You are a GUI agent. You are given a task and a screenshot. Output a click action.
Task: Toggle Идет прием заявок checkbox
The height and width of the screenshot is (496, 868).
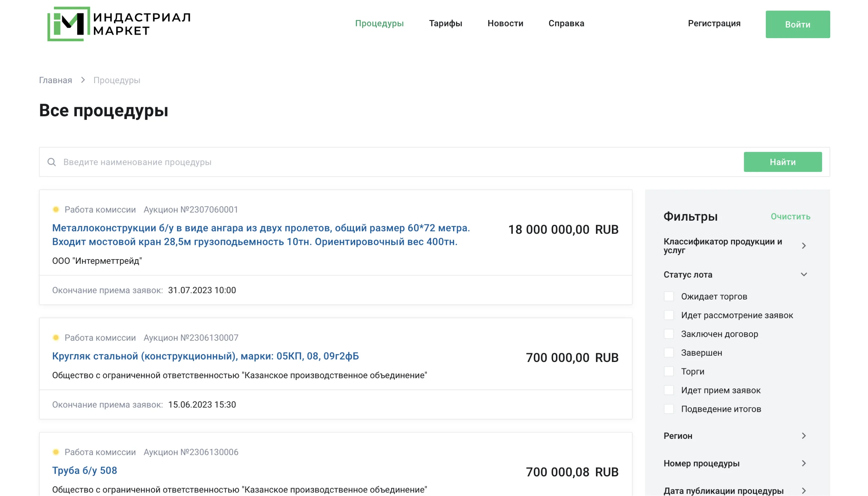[x=669, y=390]
